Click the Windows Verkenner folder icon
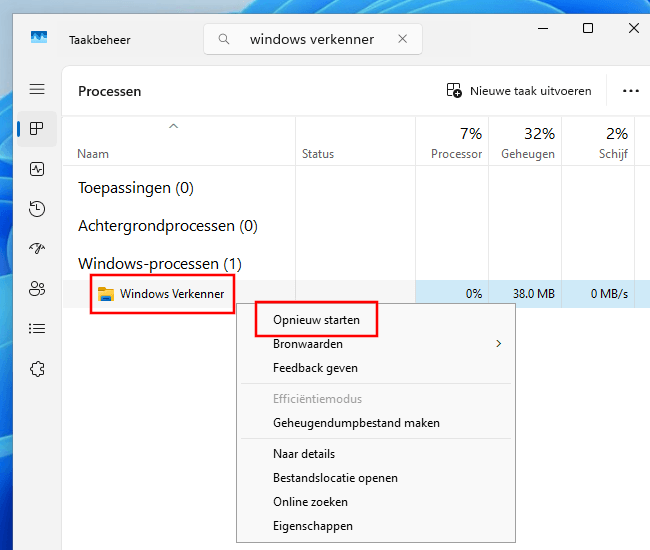Image resolution: width=650 pixels, height=550 pixels. pos(106,294)
